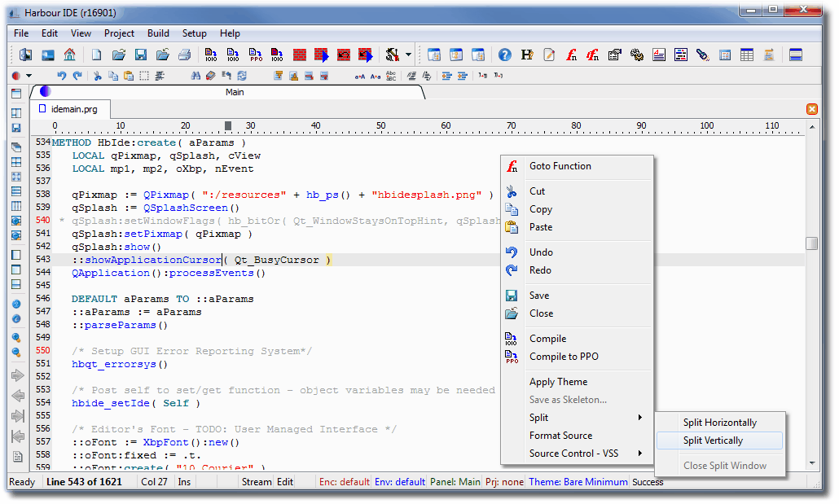Click the flashlight icon in the toolbar
839x504 pixels.
coord(702,55)
